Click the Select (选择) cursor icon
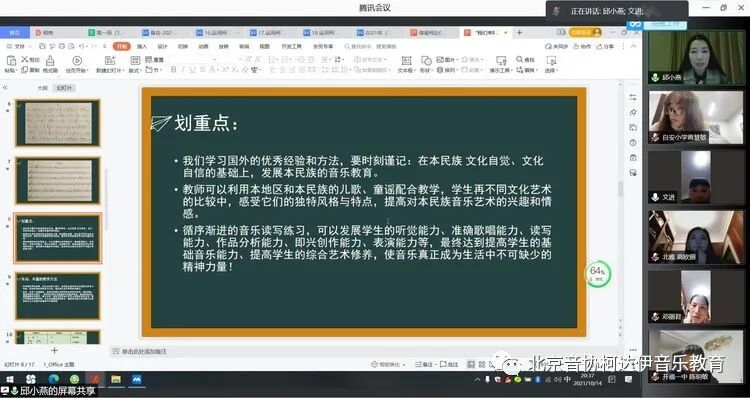 point(551,61)
